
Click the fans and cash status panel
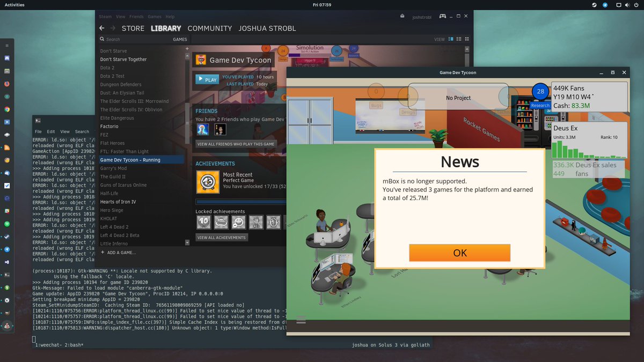tap(589, 97)
